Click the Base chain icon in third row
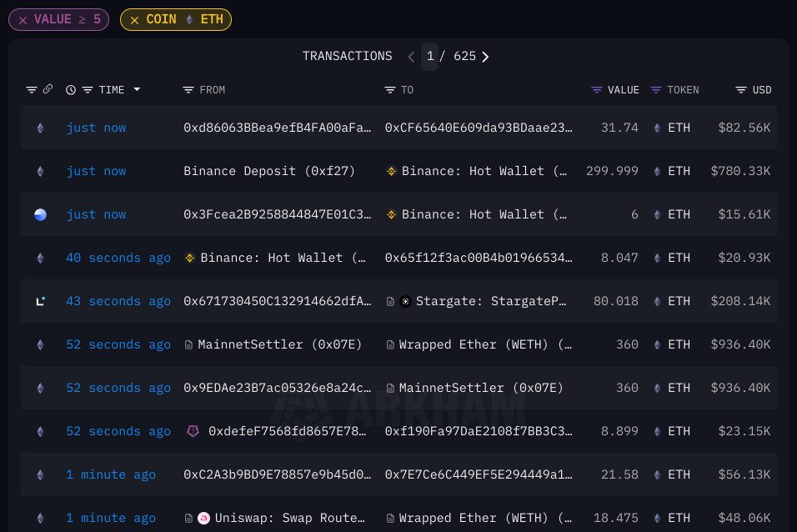The height and width of the screenshot is (532, 797). (x=40, y=214)
